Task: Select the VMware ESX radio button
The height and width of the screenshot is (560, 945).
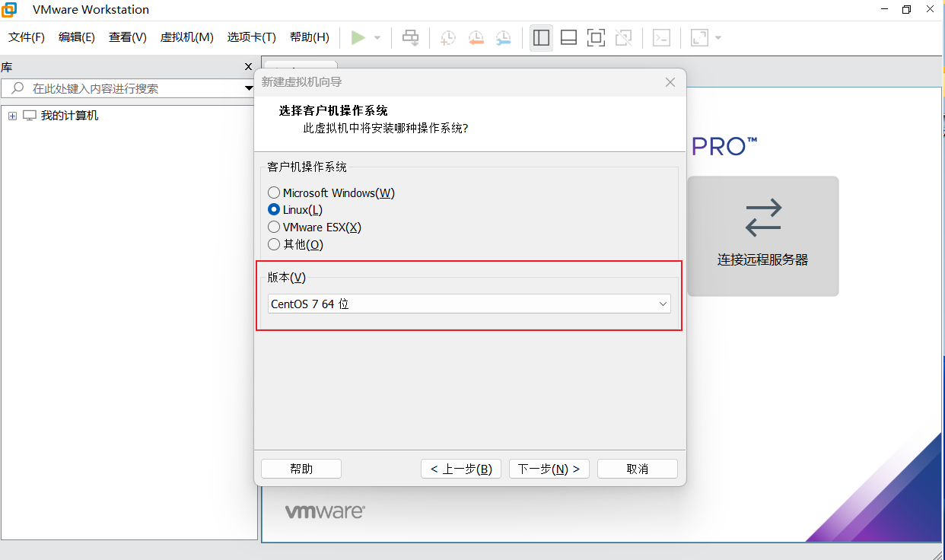Action: click(x=274, y=227)
